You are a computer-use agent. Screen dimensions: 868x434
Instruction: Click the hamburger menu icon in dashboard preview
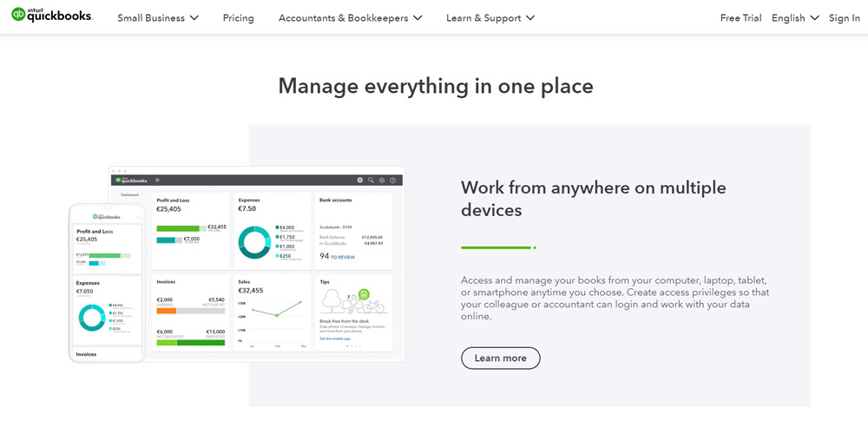(158, 180)
